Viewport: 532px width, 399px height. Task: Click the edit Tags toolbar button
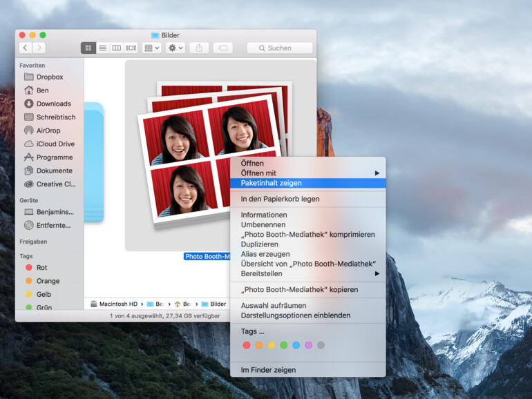click(x=222, y=48)
